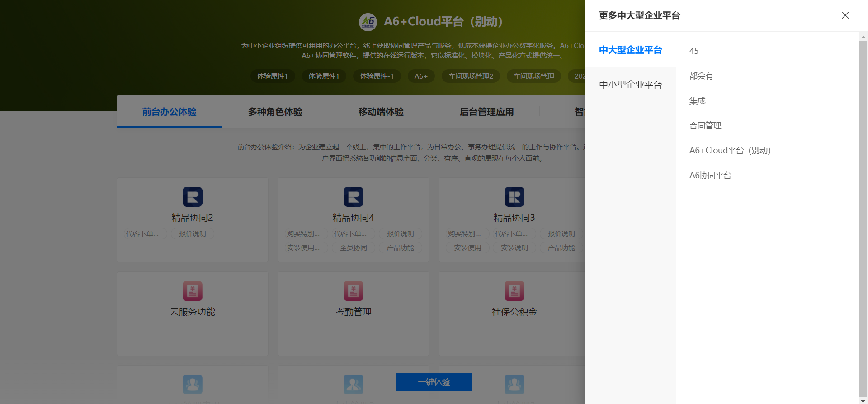Viewport: 868px width, 404px height.
Task: Open the 后台管理应用 tab
Action: click(486, 112)
